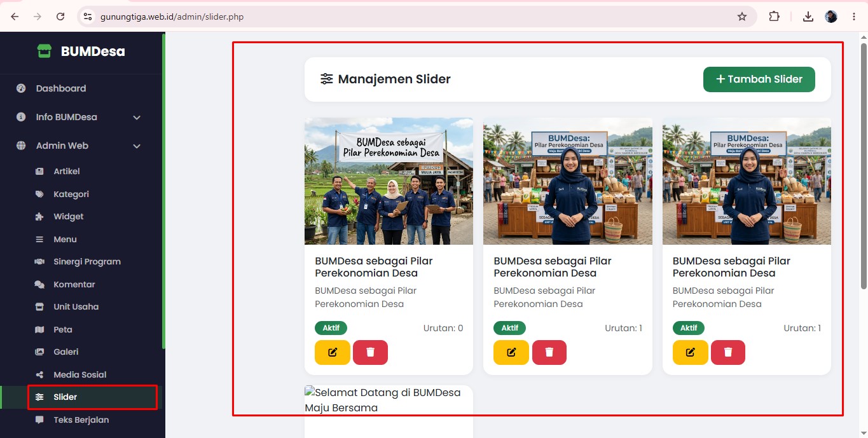Open the Chrome three-dot menu
The width and height of the screenshot is (868, 438).
pyautogui.click(x=853, y=17)
